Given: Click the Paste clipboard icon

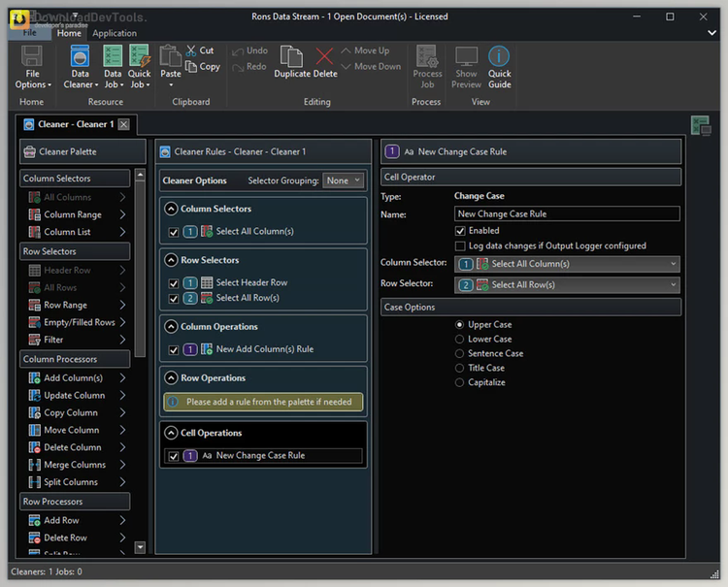Looking at the screenshot, I should [x=171, y=58].
